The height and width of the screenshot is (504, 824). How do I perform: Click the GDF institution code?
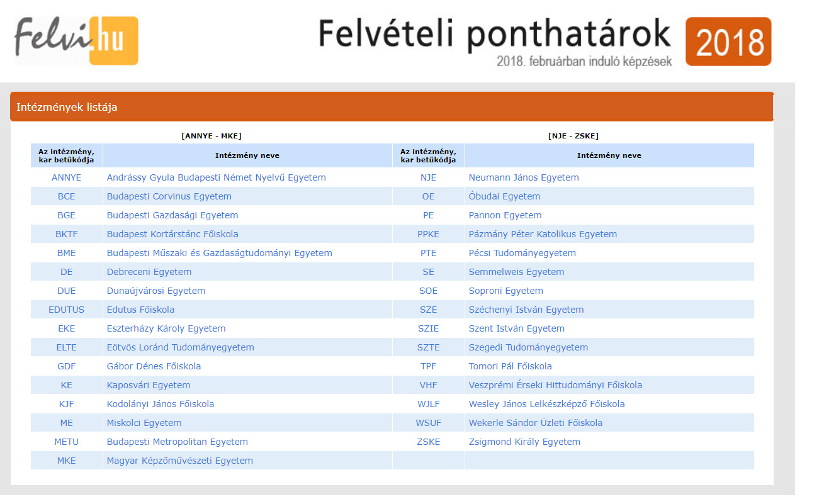[x=67, y=366]
